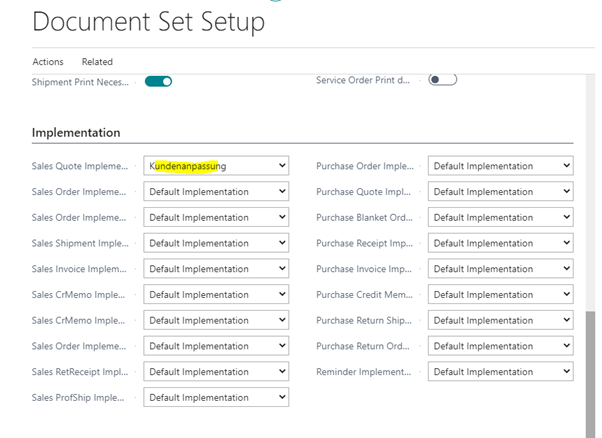
Task: Open the Purchase Return Shipment dropdown
Action: click(x=500, y=320)
